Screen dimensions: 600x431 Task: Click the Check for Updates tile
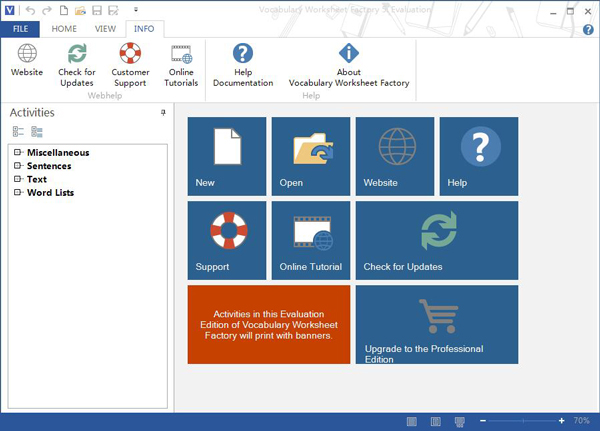[437, 240]
